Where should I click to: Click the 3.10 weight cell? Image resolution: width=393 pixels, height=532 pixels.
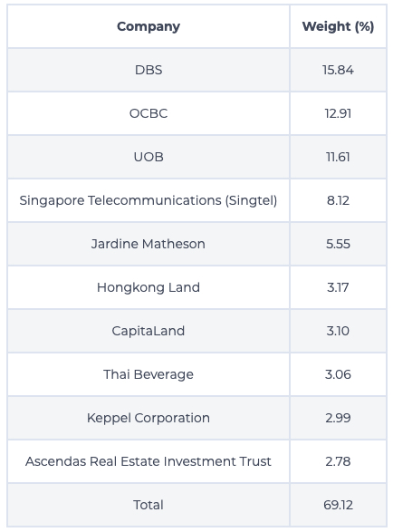pyautogui.click(x=338, y=331)
